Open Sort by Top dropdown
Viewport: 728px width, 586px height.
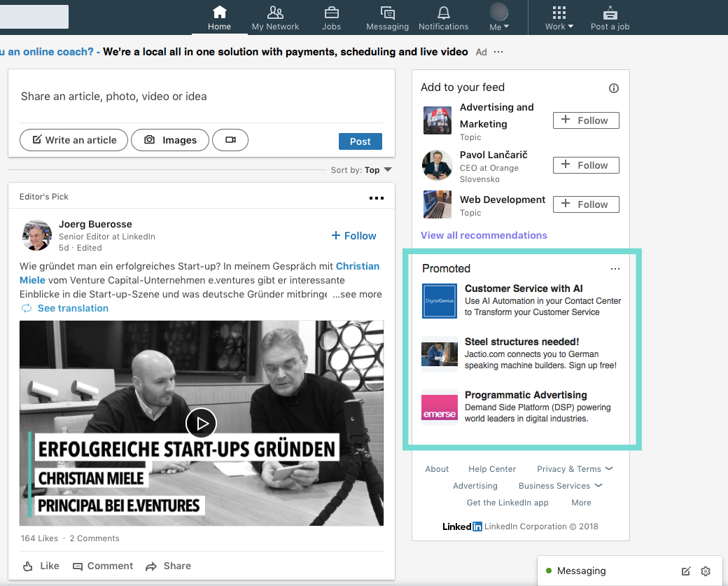361,170
